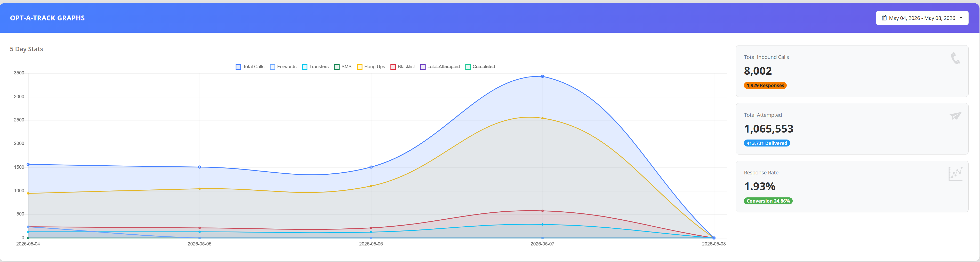Open the May 04 - May 08 date range dropdown
980x262 pixels.
(x=922, y=18)
